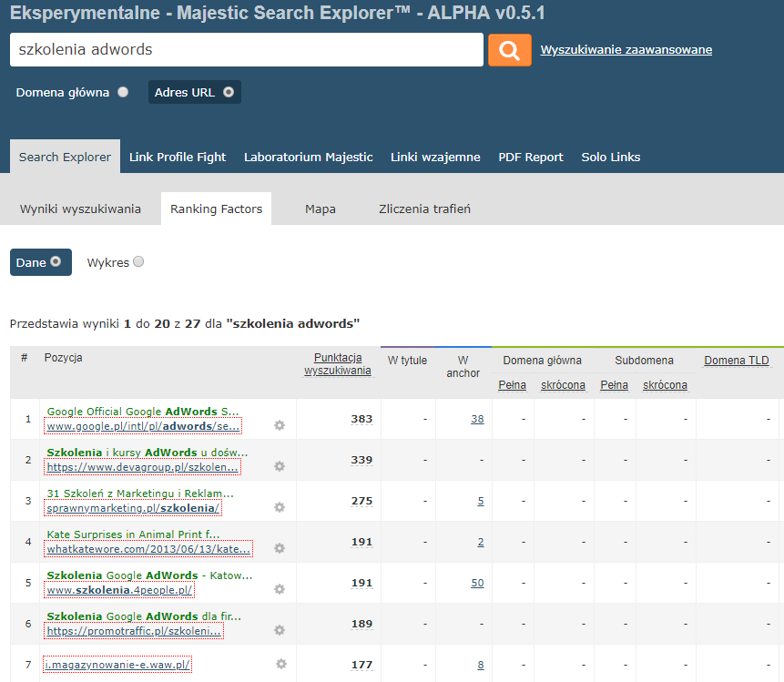Open the www.google.pl/intl/pl/adwords URL link

(143, 426)
